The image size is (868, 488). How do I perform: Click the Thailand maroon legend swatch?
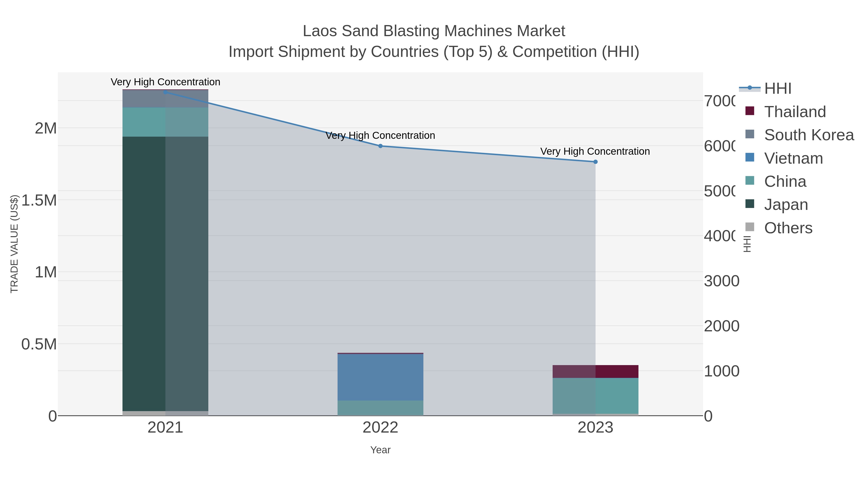pyautogui.click(x=750, y=110)
